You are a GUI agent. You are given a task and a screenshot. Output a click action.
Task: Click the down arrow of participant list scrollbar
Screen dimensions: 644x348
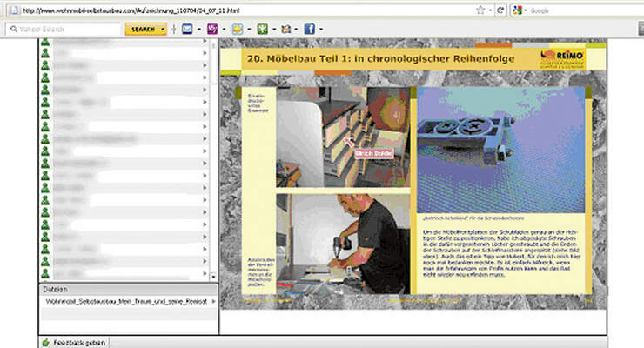pyautogui.click(x=213, y=277)
